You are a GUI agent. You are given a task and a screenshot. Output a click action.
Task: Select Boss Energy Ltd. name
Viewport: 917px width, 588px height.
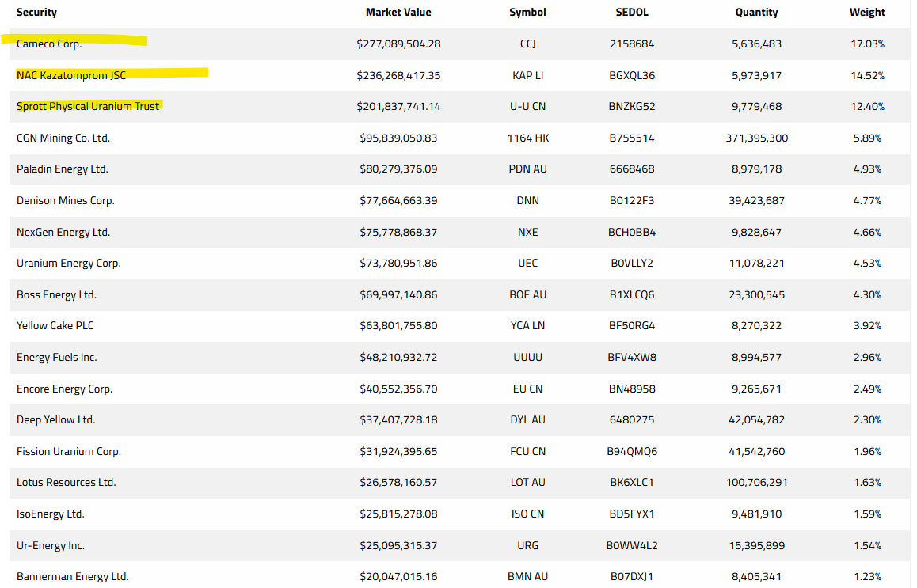tap(56, 294)
